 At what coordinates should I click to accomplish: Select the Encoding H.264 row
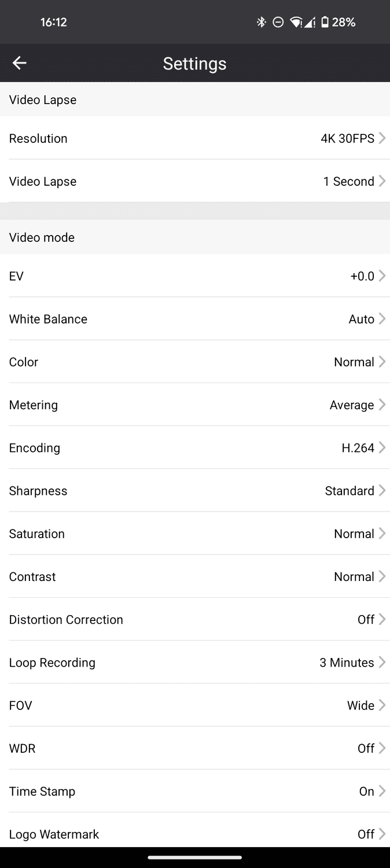195,448
